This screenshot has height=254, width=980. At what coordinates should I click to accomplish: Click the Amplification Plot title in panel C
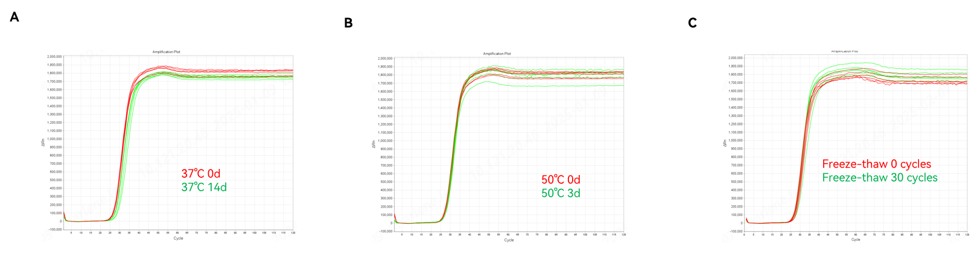click(x=844, y=52)
